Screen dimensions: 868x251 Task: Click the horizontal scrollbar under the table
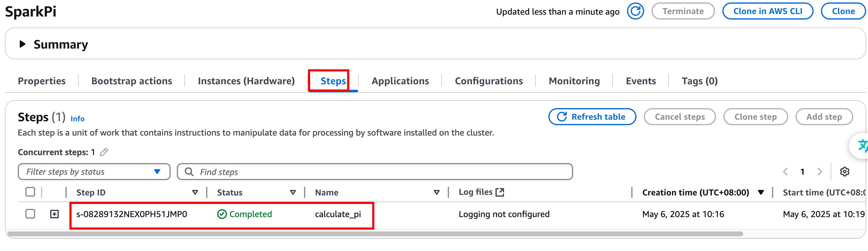375,234
